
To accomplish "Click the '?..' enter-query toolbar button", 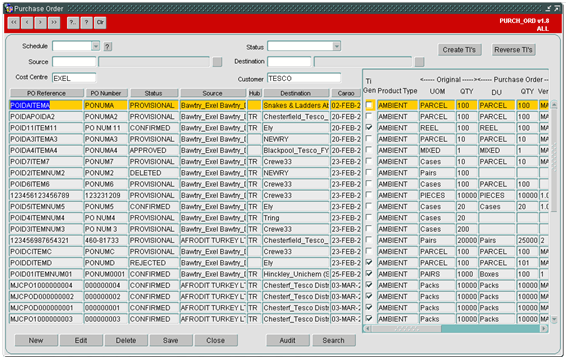I will pos(73,23).
